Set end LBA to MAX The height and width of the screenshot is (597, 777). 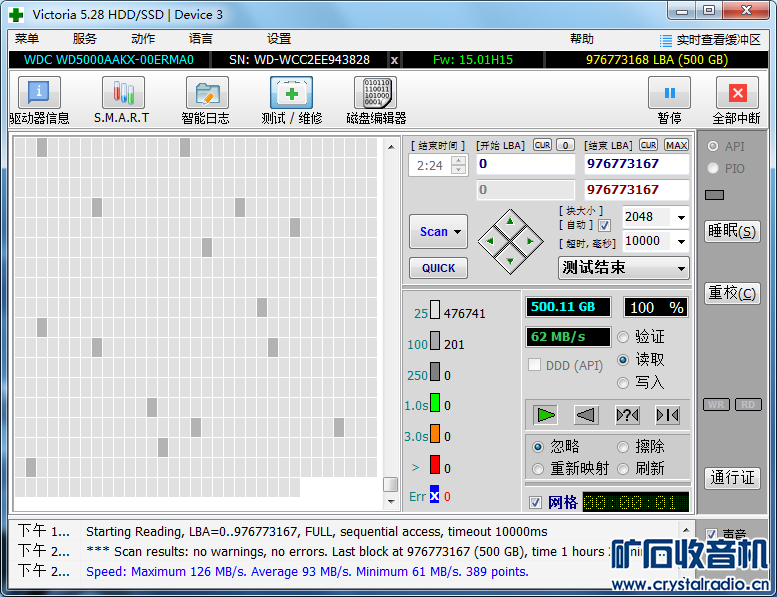(676, 145)
